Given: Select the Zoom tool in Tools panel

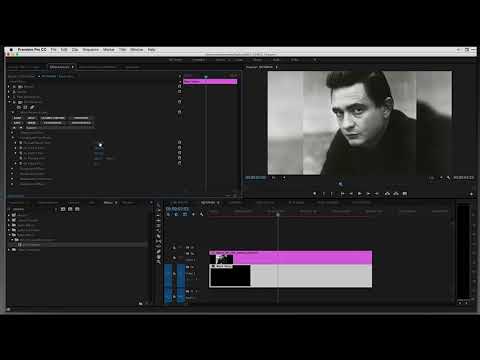Looking at the screenshot, I should click(x=158, y=262).
